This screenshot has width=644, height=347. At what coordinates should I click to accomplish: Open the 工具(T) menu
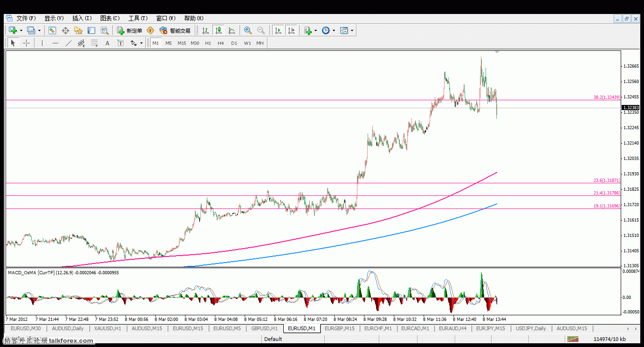tap(138, 18)
